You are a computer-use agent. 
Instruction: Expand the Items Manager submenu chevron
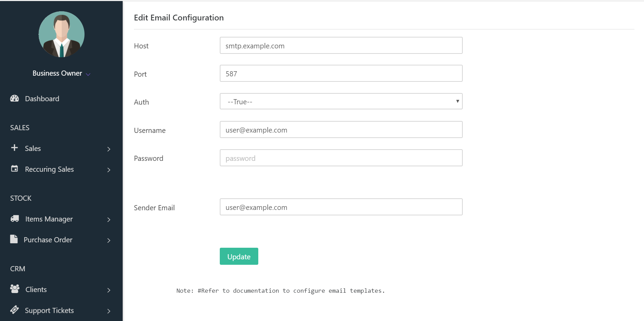coord(109,220)
